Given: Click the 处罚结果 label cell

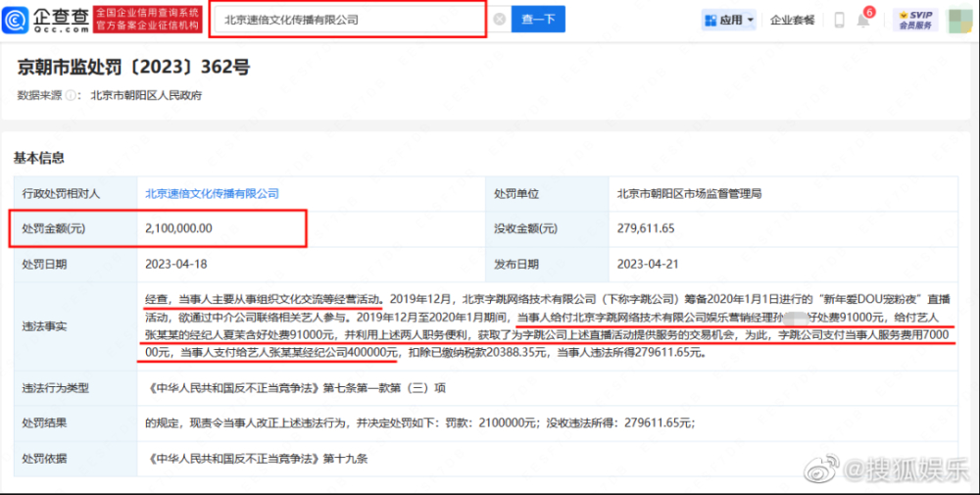Looking at the screenshot, I should click(x=75, y=423).
